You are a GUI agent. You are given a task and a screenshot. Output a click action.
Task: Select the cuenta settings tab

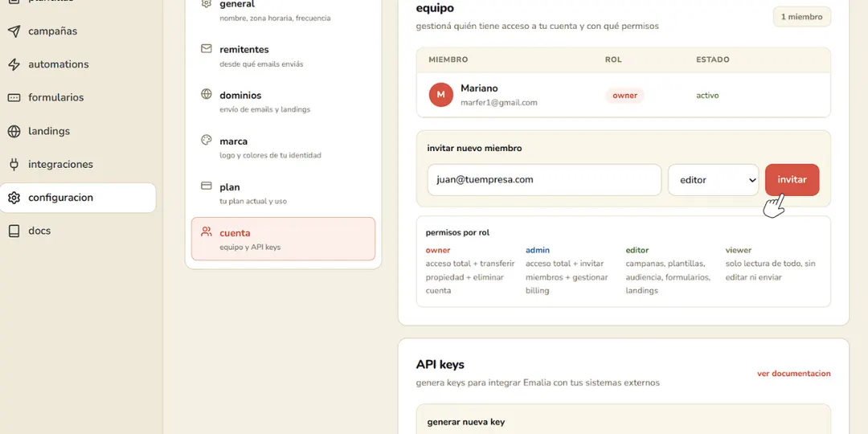coord(283,239)
